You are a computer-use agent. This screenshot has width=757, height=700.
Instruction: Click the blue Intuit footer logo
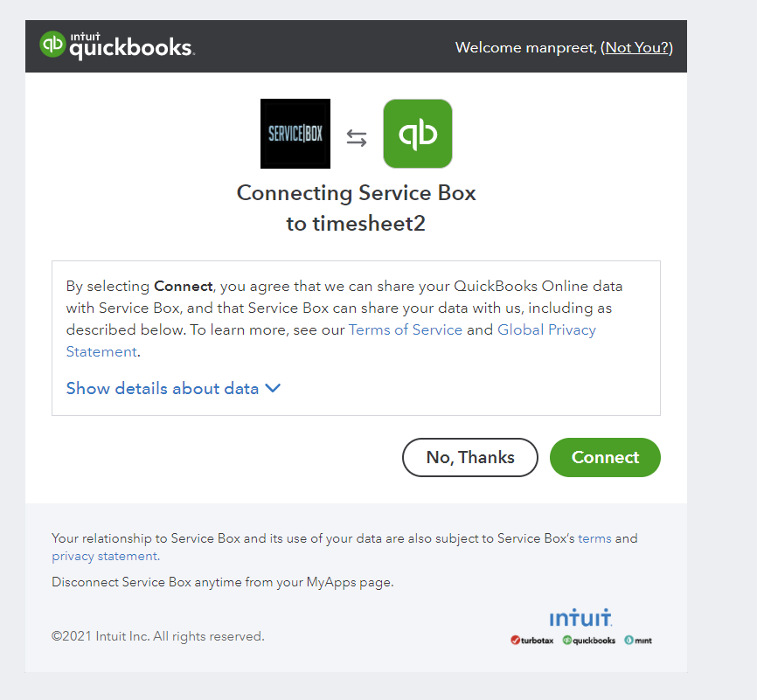tap(580, 618)
